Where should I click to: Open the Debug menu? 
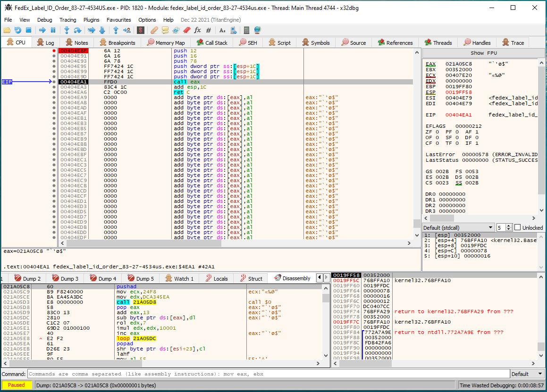pyautogui.click(x=45, y=20)
